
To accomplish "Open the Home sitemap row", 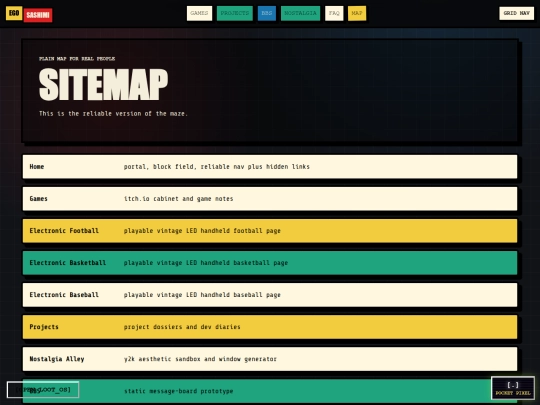I will coord(270,167).
